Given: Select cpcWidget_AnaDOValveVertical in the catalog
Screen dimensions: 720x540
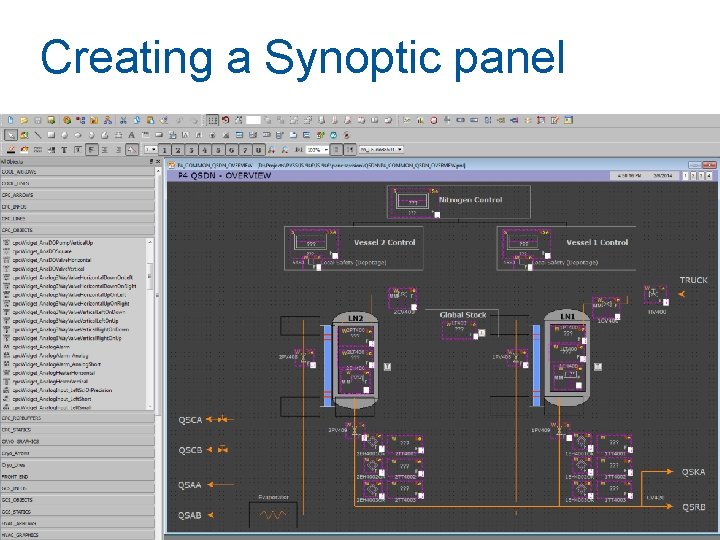Looking at the screenshot, I should click(x=48, y=269).
